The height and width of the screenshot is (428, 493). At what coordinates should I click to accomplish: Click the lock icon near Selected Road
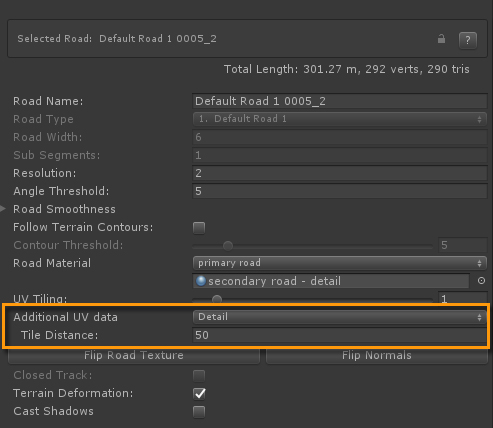[x=441, y=39]
